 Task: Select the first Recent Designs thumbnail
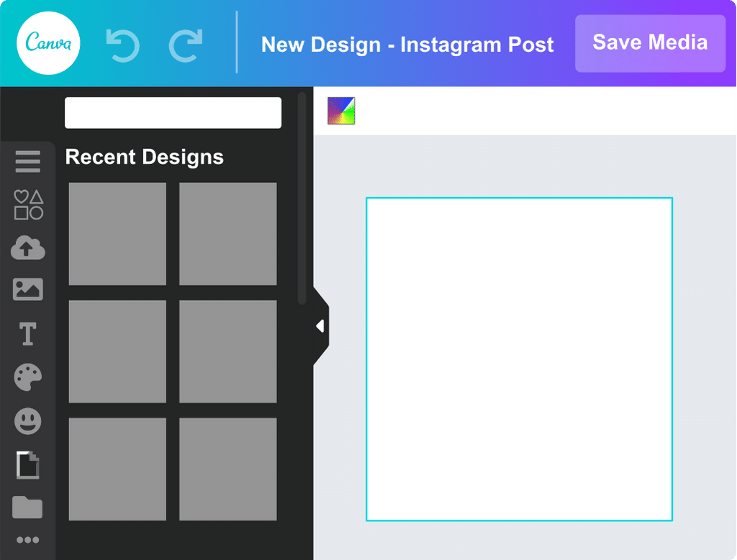pos(117,234)
